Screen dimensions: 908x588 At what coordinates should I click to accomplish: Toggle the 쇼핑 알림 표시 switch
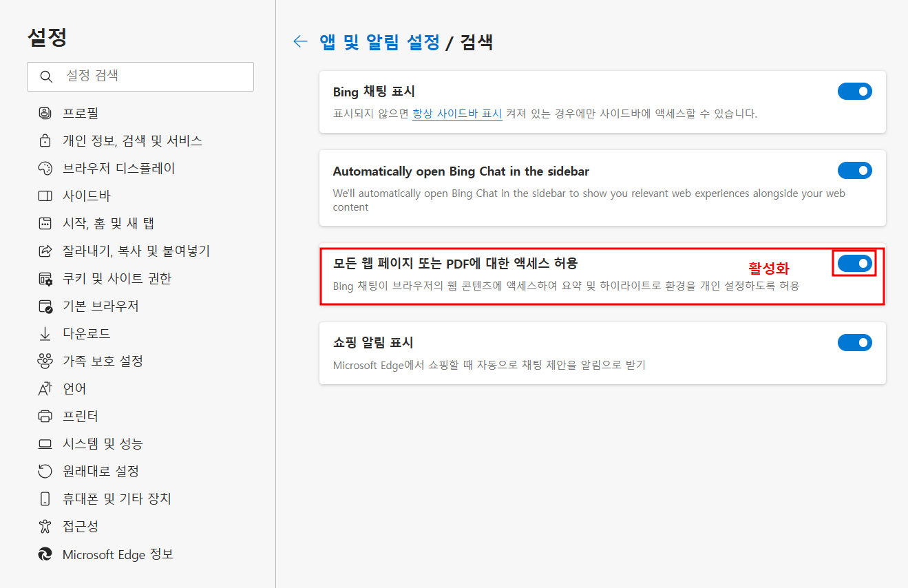click(854, 342)
